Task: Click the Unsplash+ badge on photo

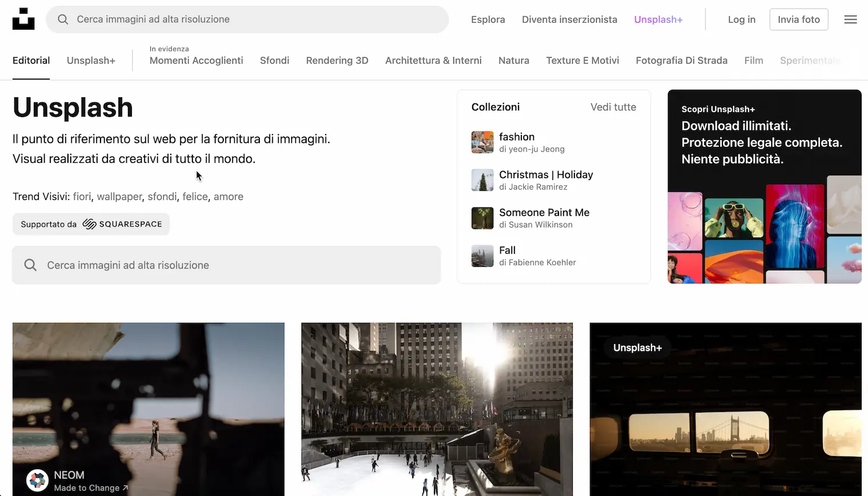Action: coord(637,348)
